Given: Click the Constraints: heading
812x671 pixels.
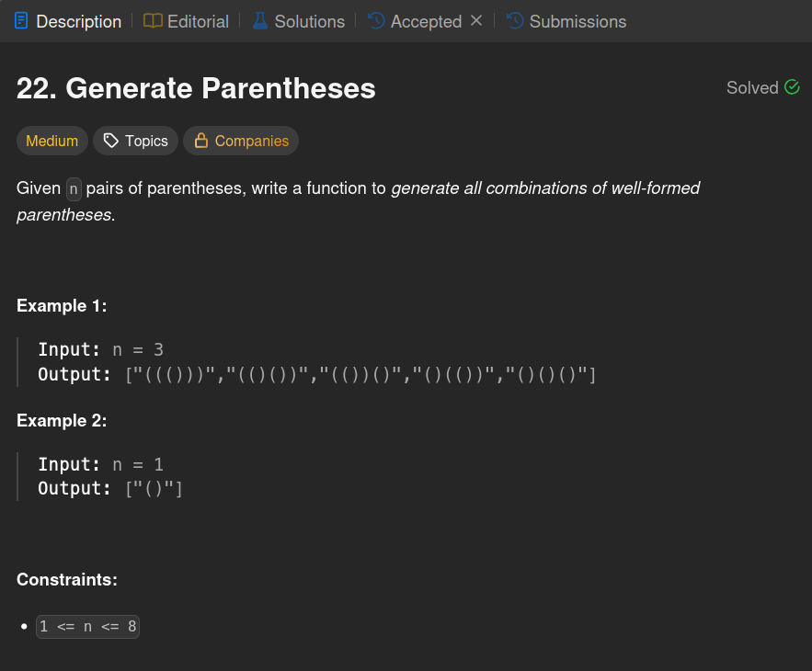Looking at the screenshot, I should [67, 579].
